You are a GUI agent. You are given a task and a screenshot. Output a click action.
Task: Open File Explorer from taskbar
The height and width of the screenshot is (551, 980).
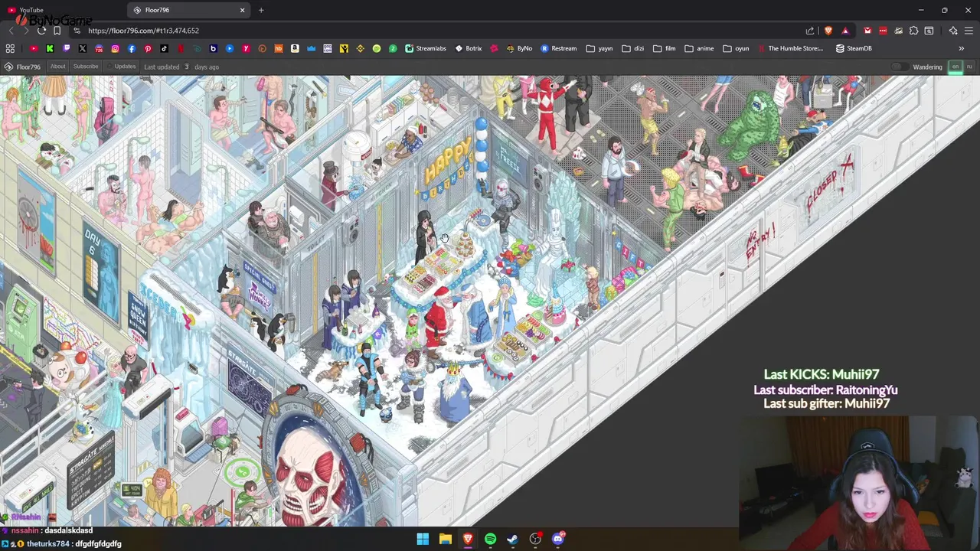pos(445,539)
